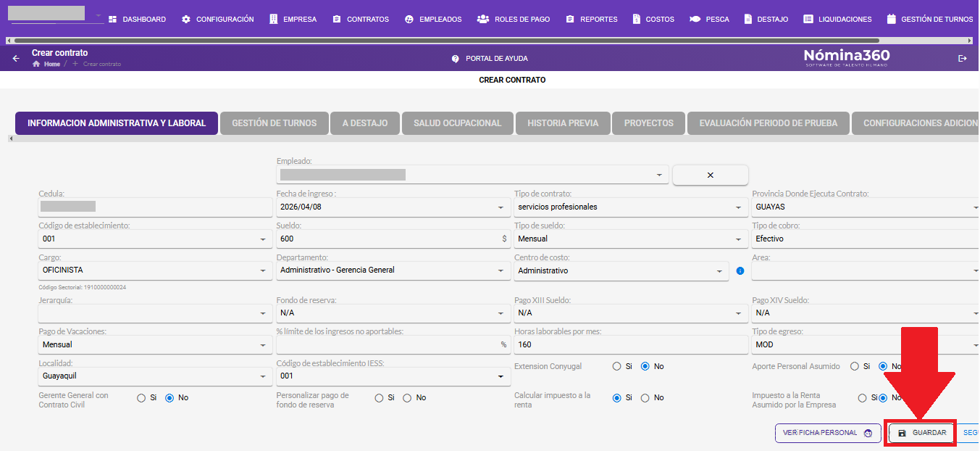Select No for Gerente General con Contrato Civil
980x451 pixels.
170,397
